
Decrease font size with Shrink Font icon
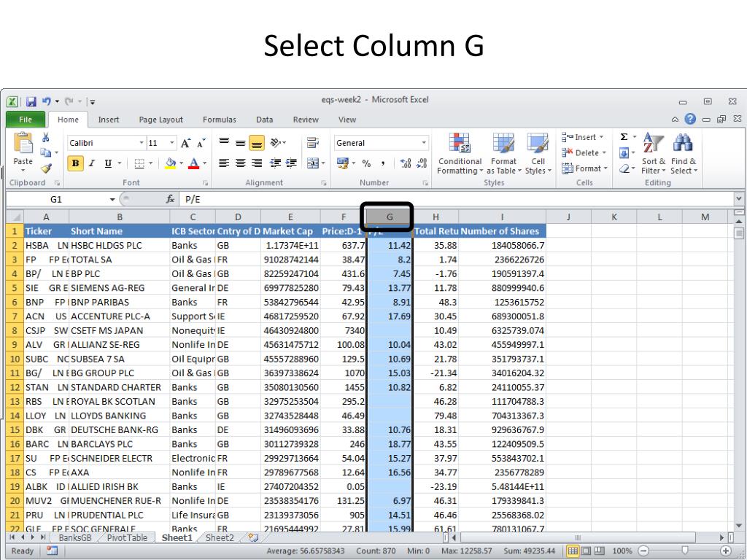201,143
